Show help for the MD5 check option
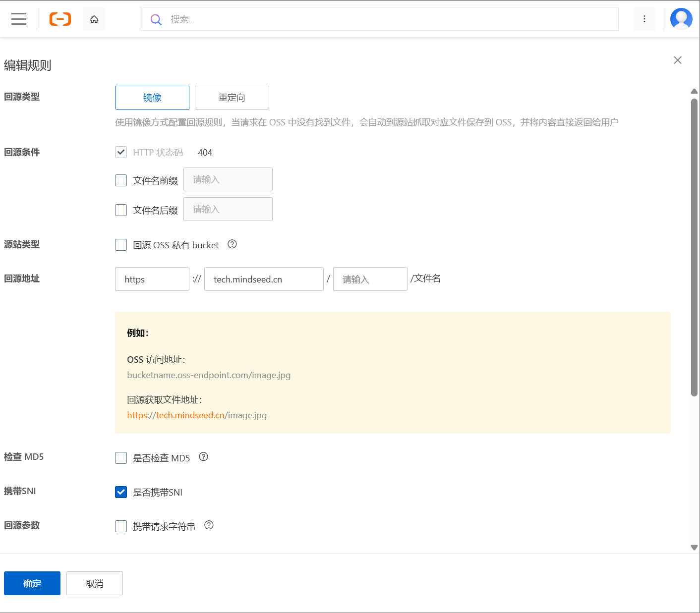 click(203, 457)
